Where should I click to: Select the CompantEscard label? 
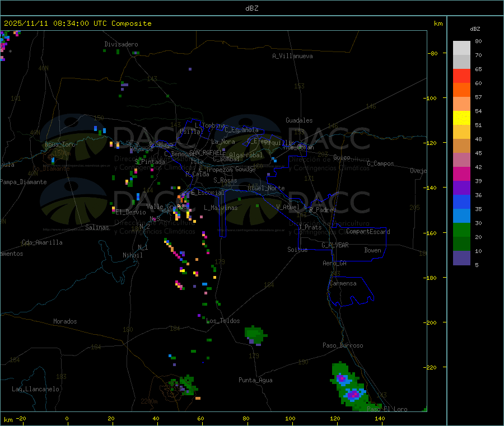coord(368,232)
